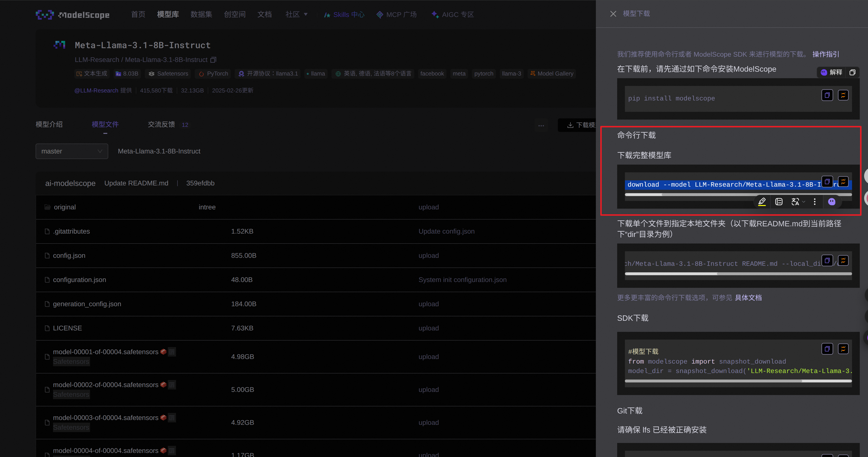Open the @LLM-Research provider link
The image size is (868, 457).
coord(96,91)
